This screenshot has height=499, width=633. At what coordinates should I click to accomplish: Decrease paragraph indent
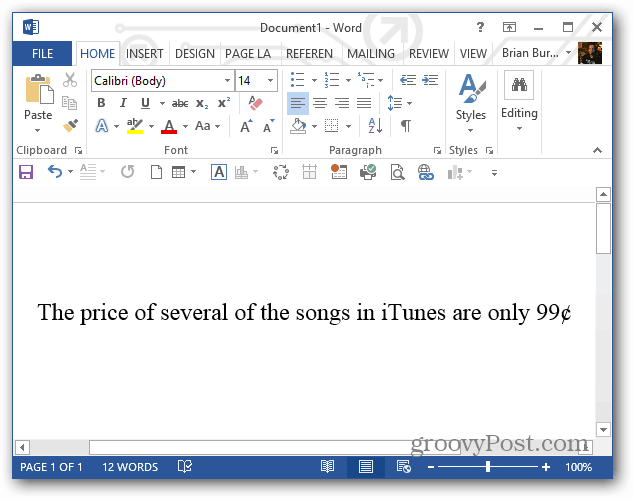click(408, 80)
